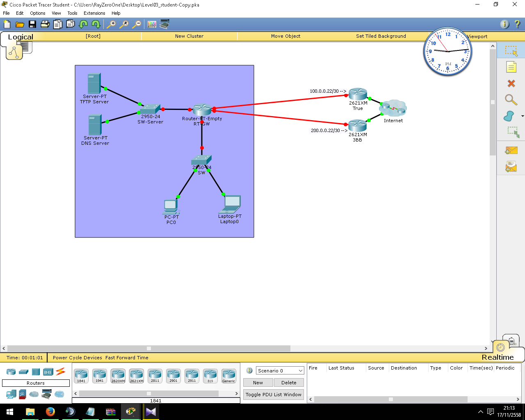
Task: Open a file using the folder icon
Action: pyautogui.click(x=20, y=24)
